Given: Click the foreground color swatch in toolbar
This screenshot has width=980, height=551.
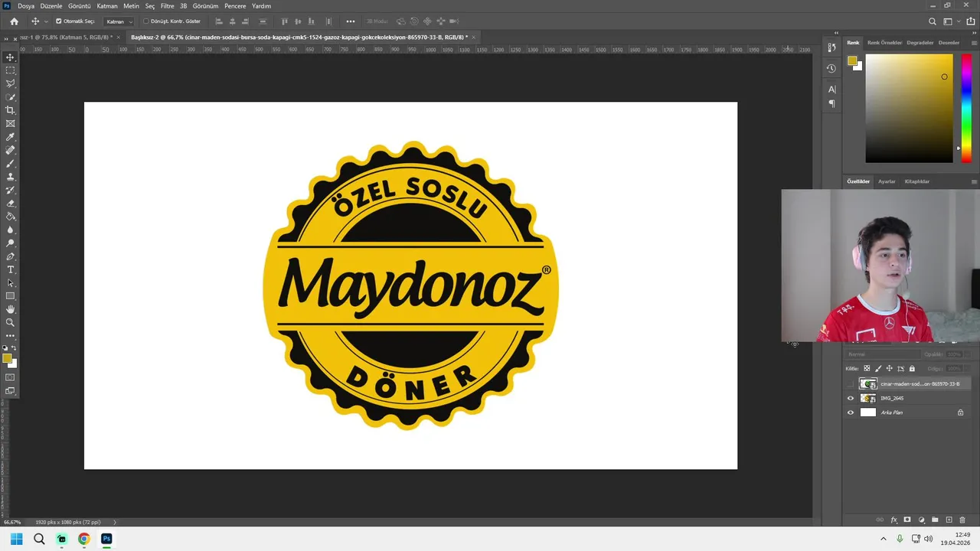Looking at the screenshot, I should (x=7, y=358).
